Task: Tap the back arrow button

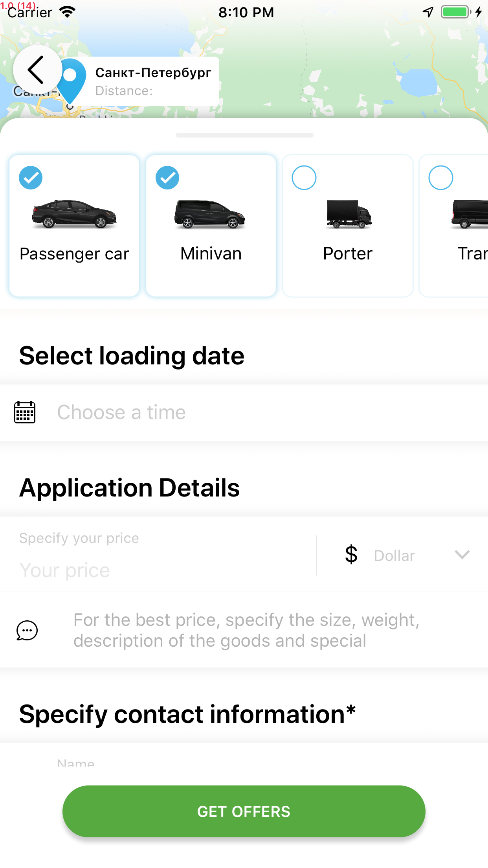Action: [37, 70]
